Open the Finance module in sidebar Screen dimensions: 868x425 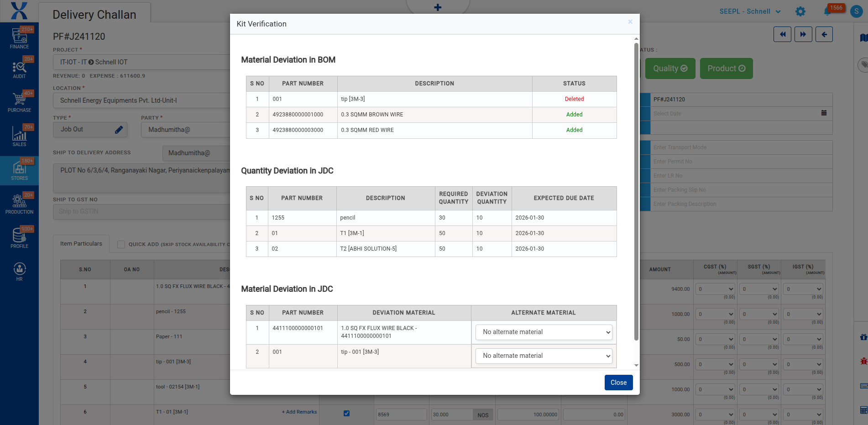(x=19, y=38)
